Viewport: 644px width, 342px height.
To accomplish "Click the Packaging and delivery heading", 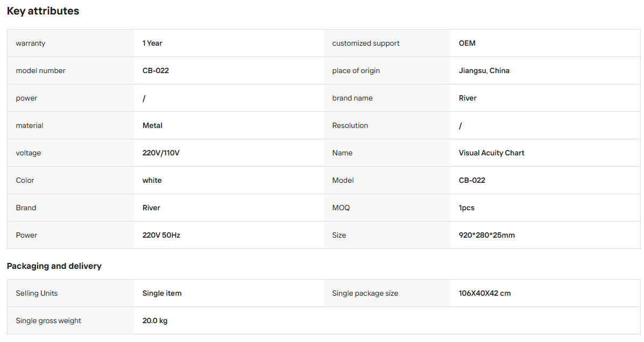I will tap(54, 266).
